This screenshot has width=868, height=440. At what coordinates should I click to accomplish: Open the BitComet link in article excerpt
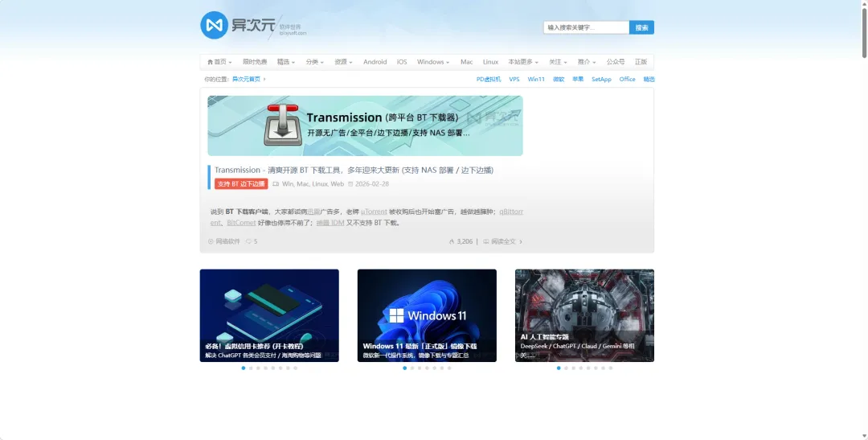click(241, 223)
